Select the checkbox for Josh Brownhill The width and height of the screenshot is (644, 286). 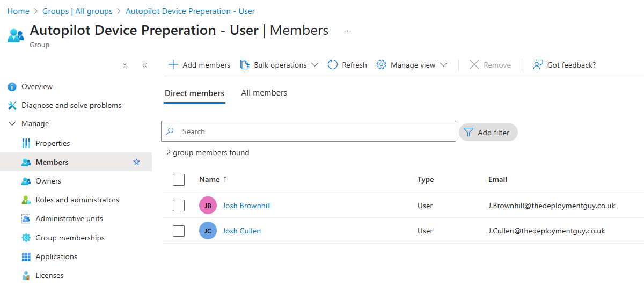[179, 206]
